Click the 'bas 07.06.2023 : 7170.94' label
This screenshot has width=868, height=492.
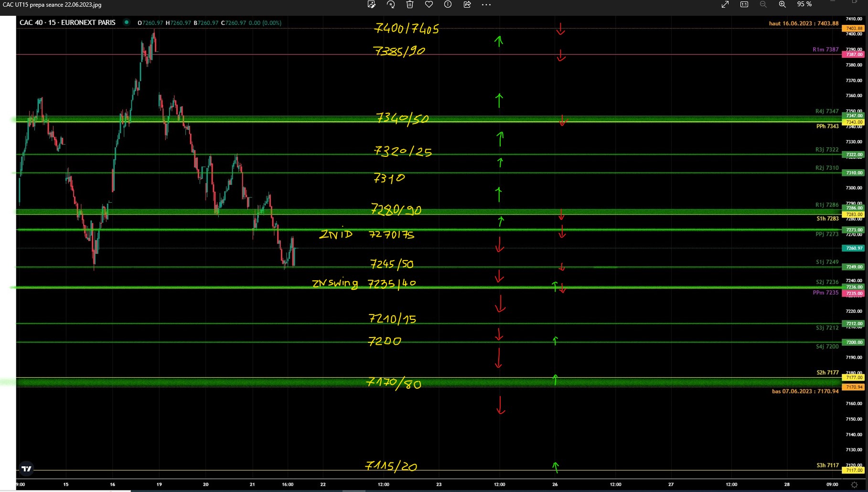pos(805,391)
